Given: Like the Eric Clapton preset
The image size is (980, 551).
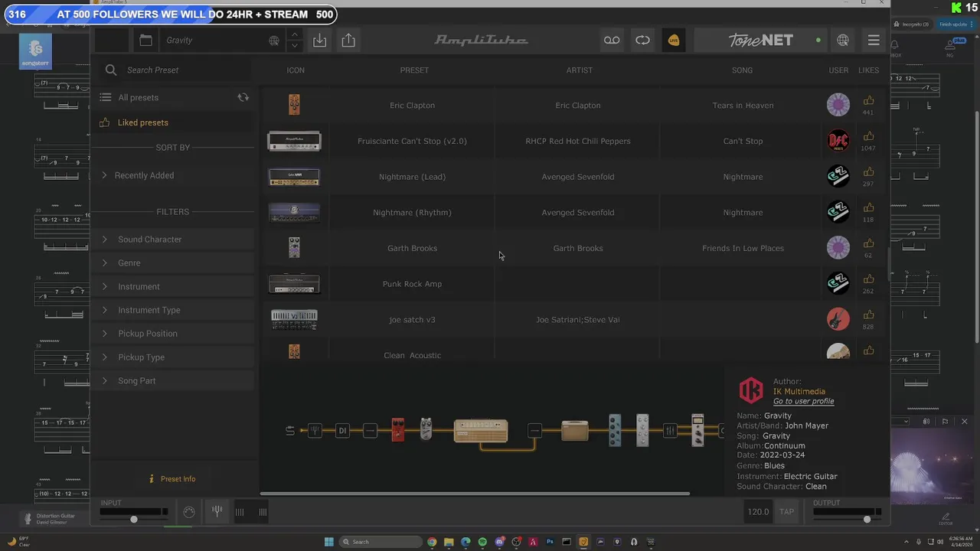Looking at the screenshot, I should point(868,100).
